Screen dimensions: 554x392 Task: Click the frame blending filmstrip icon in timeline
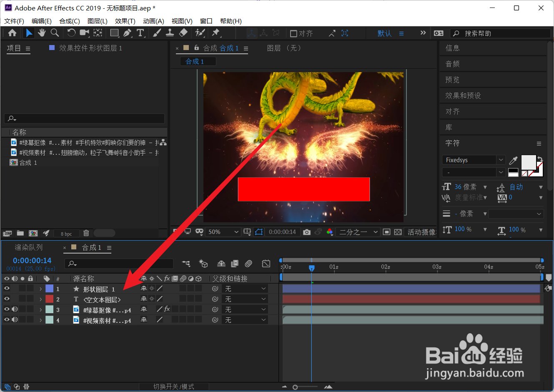click(x=235, y=264)
